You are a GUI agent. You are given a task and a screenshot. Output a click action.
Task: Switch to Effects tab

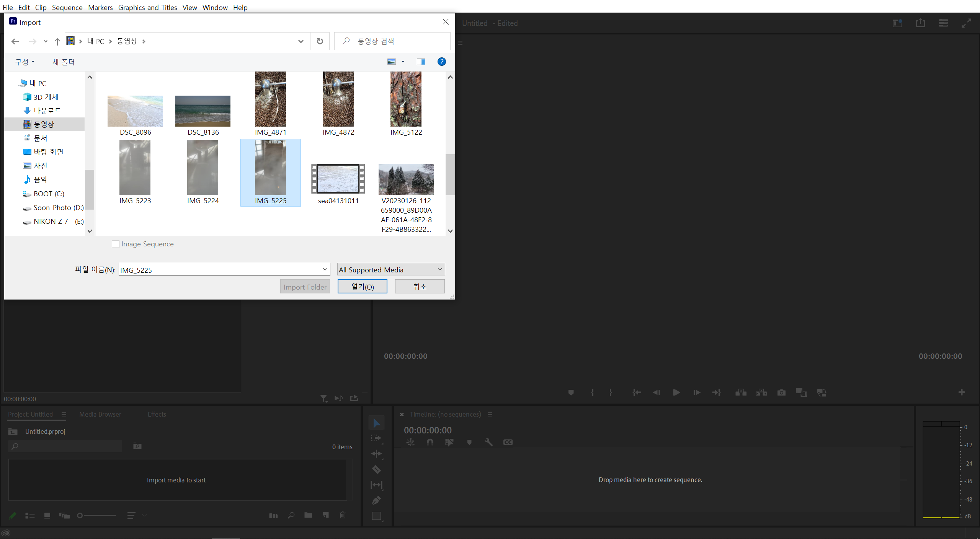click(x=157, y=414)
